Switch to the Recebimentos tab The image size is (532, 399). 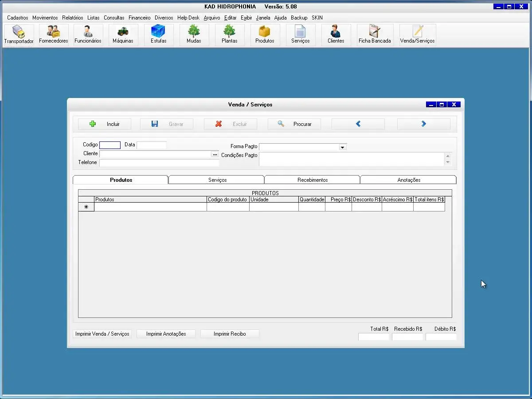click(313, 180)
